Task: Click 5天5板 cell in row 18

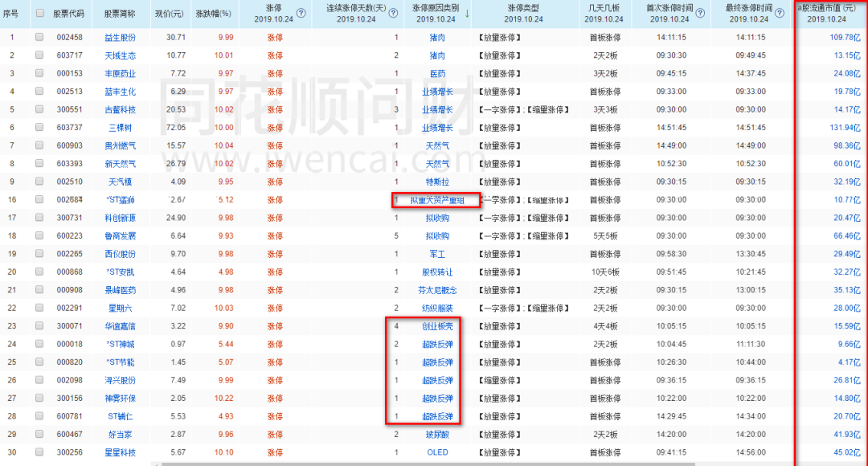Action: pos(605,235)
